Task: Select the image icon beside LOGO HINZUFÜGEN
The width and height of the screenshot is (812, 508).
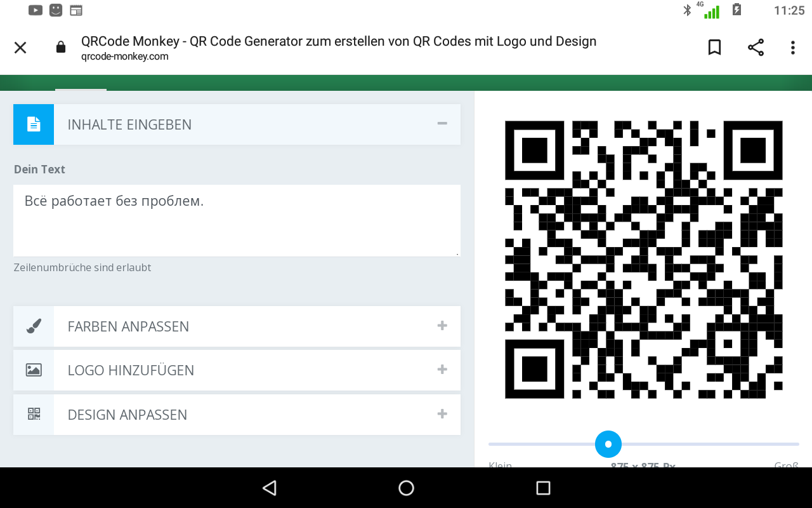Action: pyautogui.click(x=33, y=370)
